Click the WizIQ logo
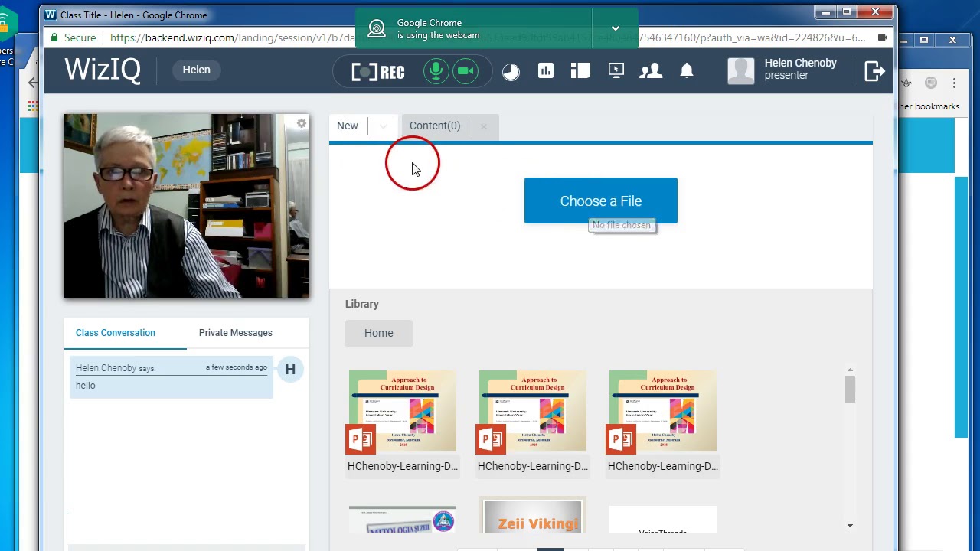This screenshot has width=980, height=551. tap(103, 70)
